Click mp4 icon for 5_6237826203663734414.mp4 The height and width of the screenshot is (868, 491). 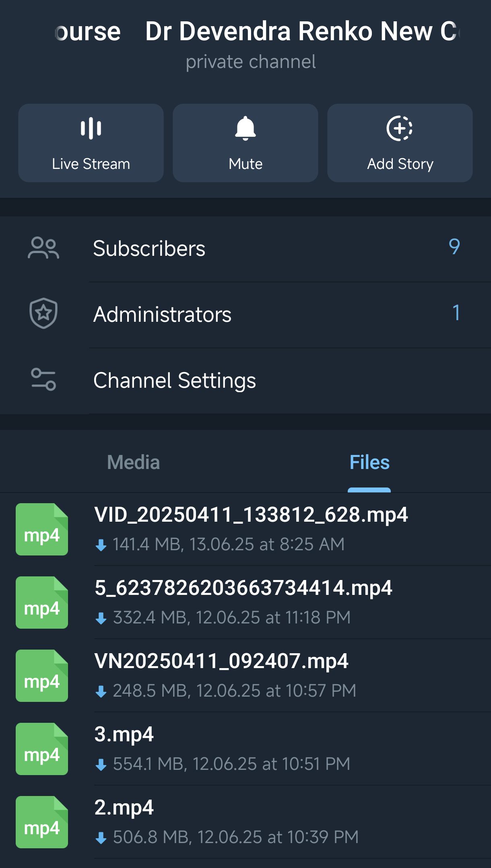click(x=42, y=603)
